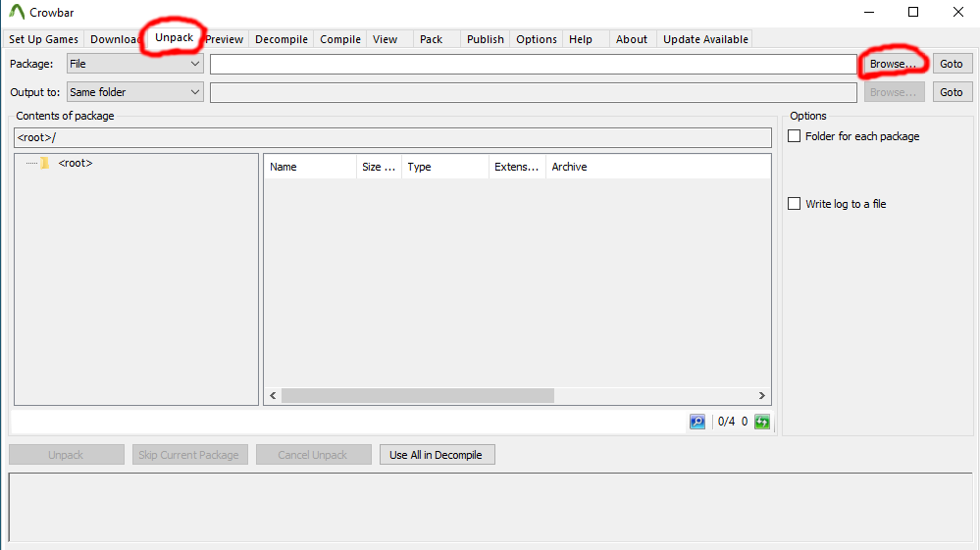This screenshot has height=550, width=980.
Task: Sort by the Size column header
Action: pyautogui.click(x=379, y=167)
